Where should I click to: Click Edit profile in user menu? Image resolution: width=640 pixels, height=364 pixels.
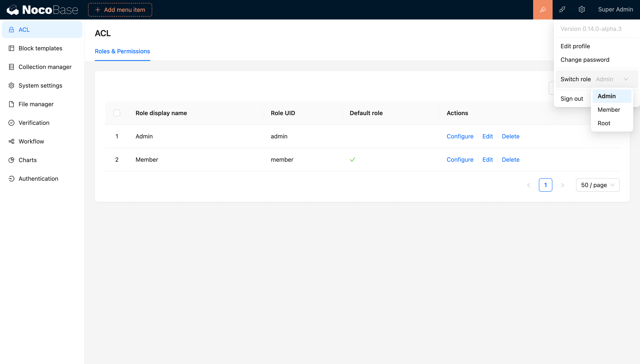(x=575, y=46)
